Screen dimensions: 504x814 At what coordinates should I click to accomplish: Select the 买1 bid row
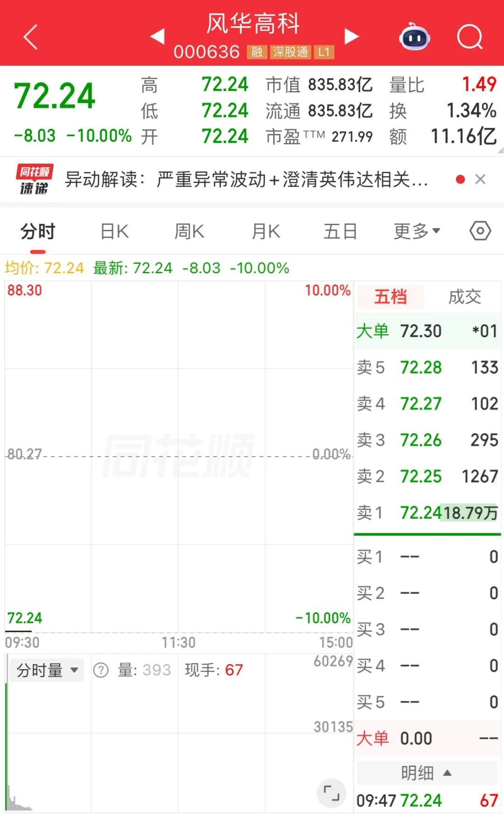coord(427,557)
